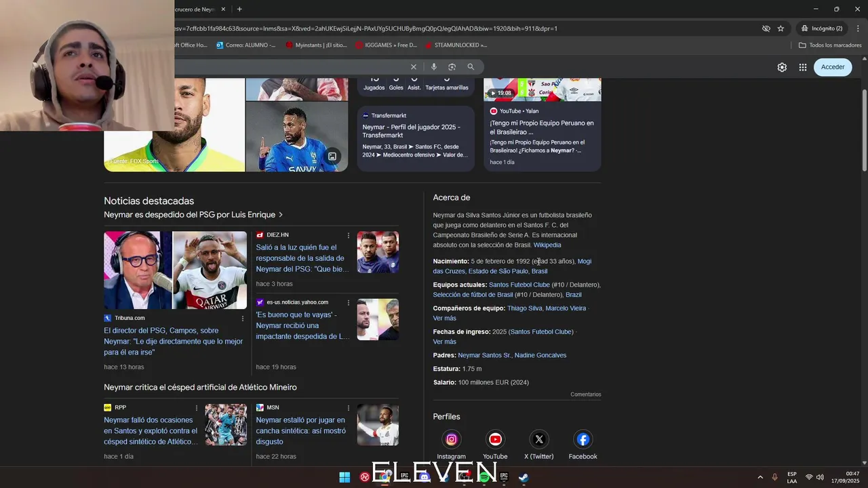The height and width of the screenshot is (488, 868).
Task: Expand 'Ver más' under Compañeros de equipo
Action: (445, 318)
